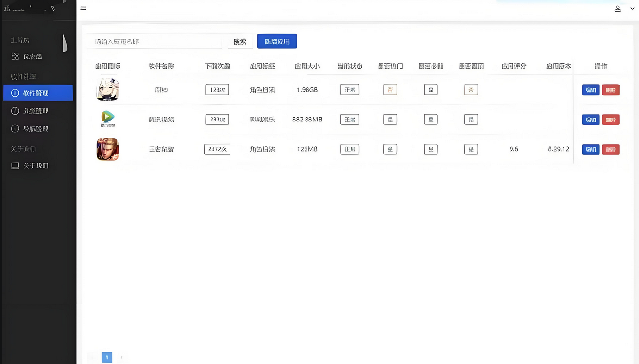This screenshot has height=364, width=639.
Task: Click the 王者荣耀 app icon in the table
Action: [x=107, y=149]
